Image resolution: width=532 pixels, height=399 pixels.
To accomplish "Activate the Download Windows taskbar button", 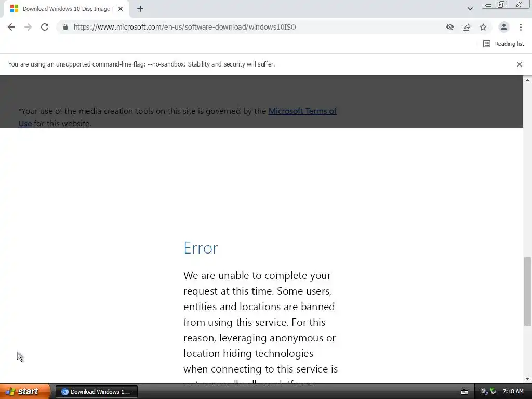I will click(96, 392).
